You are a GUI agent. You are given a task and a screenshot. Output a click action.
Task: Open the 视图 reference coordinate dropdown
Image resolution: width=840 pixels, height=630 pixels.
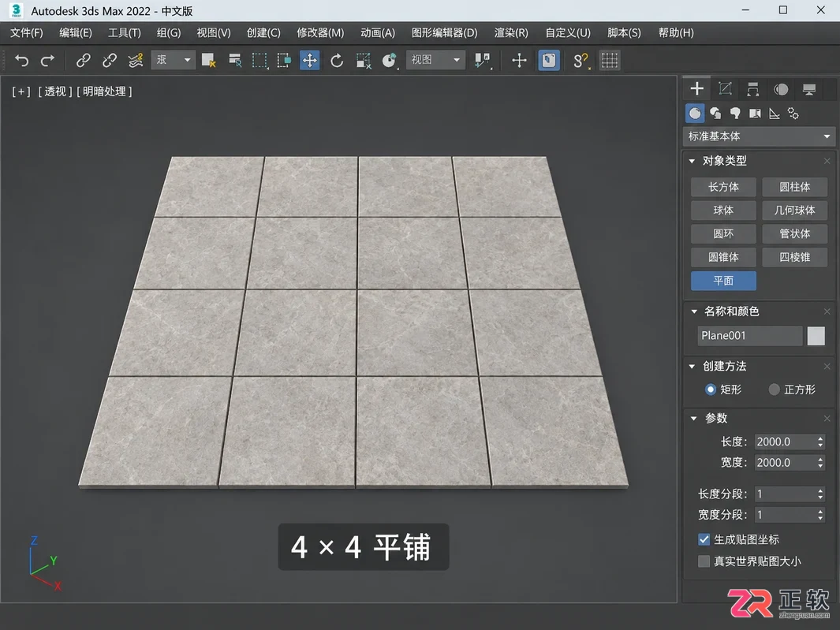(x=435, y=60)
